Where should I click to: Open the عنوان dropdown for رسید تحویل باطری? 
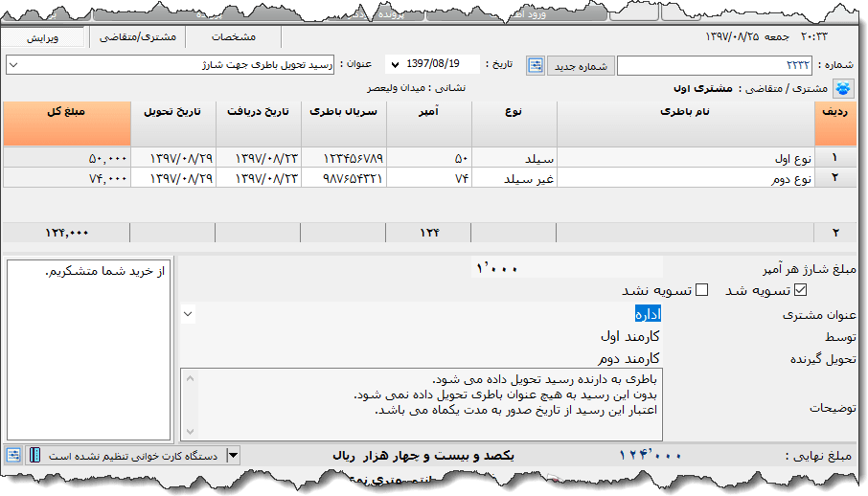click(x=14, y=65)
